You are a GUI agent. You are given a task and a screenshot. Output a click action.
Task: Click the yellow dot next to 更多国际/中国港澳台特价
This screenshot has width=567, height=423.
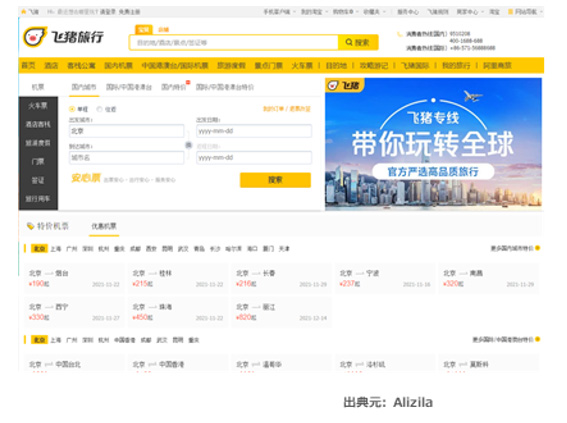pyautogui.click(x=538, y=339)
